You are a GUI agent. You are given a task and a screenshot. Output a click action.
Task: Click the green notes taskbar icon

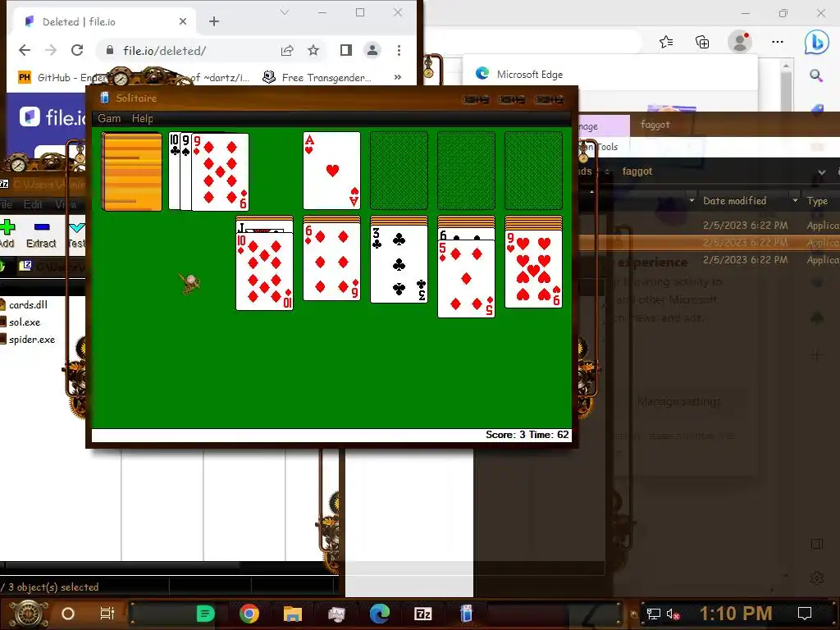[206, 614]
